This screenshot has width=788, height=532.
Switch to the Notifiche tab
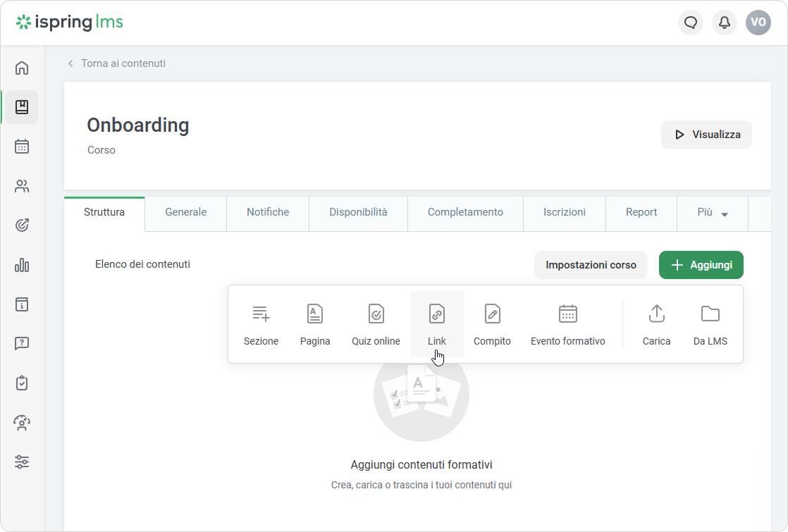pyautogui.click(x=267, y=212)
